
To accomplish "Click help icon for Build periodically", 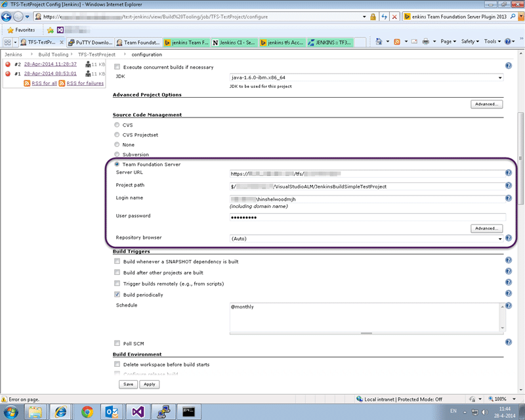I will pyautogui.click(x=508, y=293).
